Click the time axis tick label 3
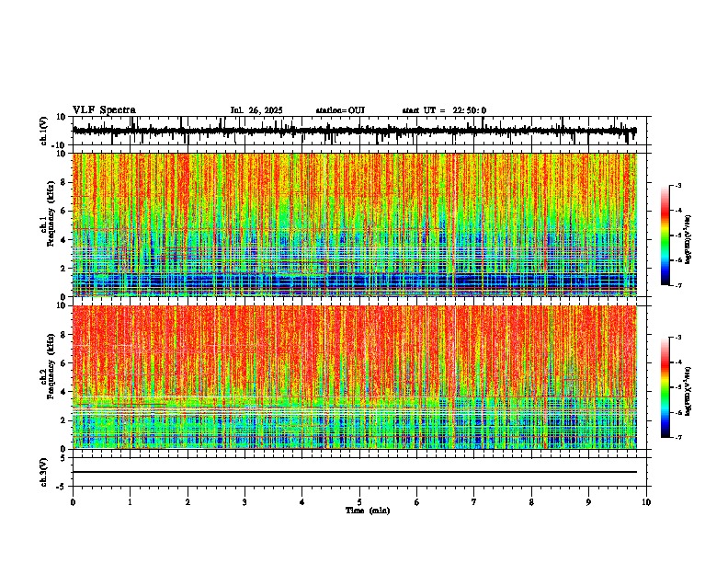The height and width of the screenshot is (563, 728). 245,502
